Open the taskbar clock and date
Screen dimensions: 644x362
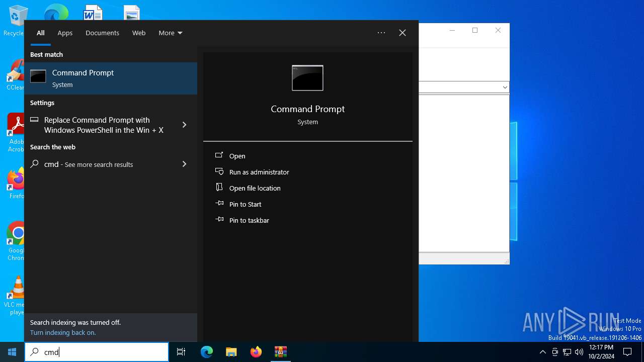point(601,352)
